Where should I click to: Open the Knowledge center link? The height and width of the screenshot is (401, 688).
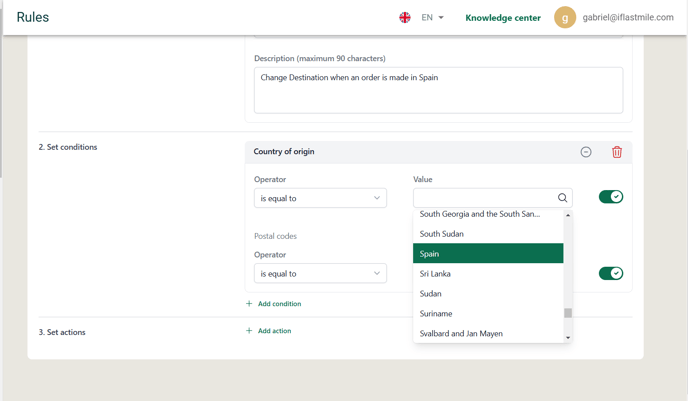pyautogui.click(x=503, y=18)
